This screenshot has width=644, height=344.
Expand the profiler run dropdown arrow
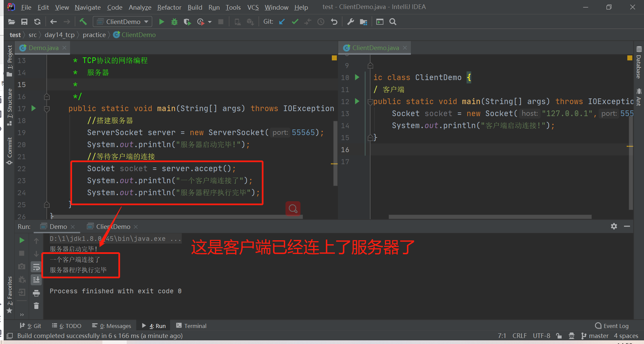coord(210,22)
